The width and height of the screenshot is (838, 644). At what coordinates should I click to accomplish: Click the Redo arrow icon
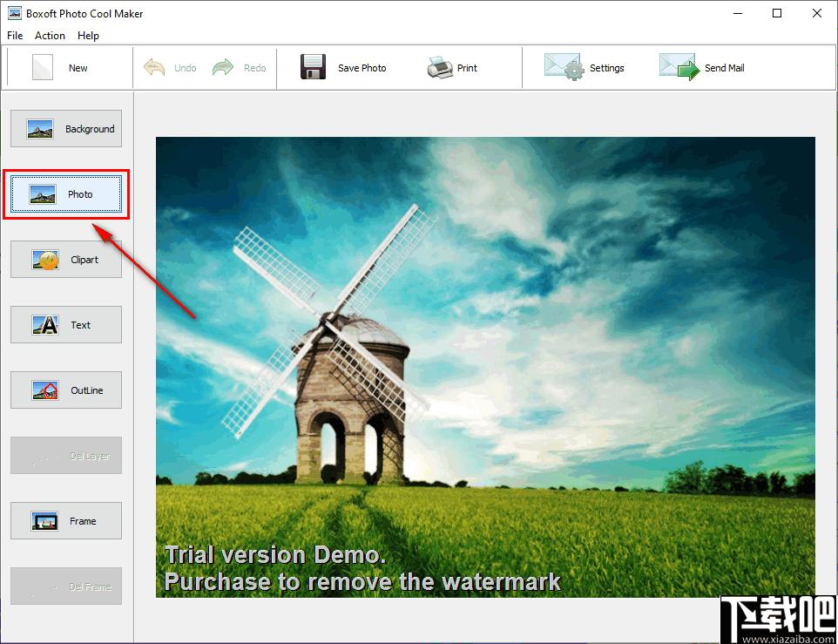coord(223,67)
